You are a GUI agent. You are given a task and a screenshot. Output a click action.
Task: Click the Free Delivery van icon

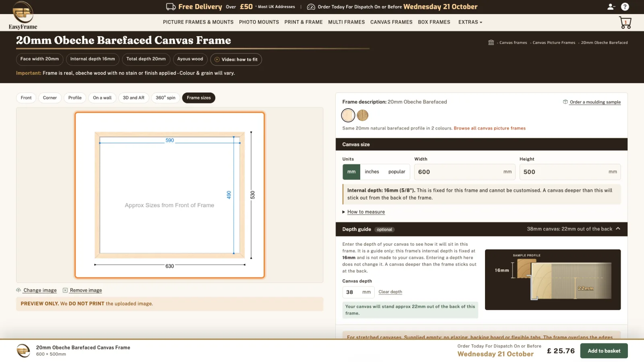click(171, 6)
